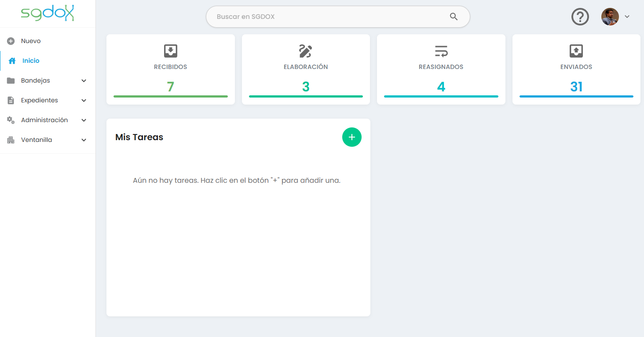Click the SGDOX logo
This screenshot has height=337, width=644.
click(x=48, y=13)
